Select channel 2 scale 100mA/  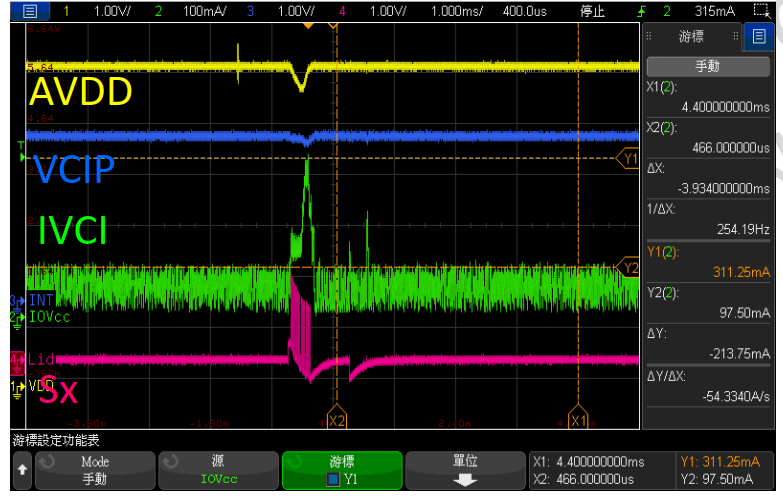(205, 11)
